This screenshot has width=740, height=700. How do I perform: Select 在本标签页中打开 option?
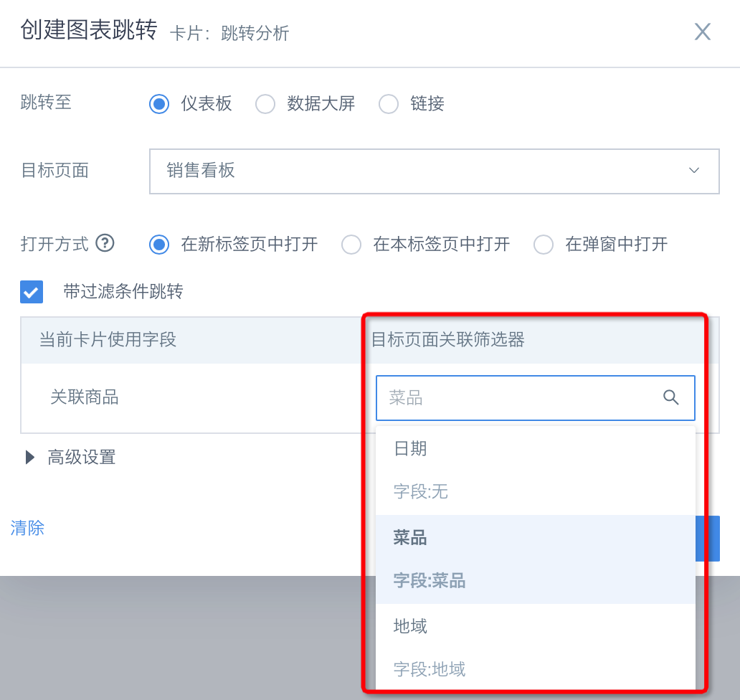(351, 245)
